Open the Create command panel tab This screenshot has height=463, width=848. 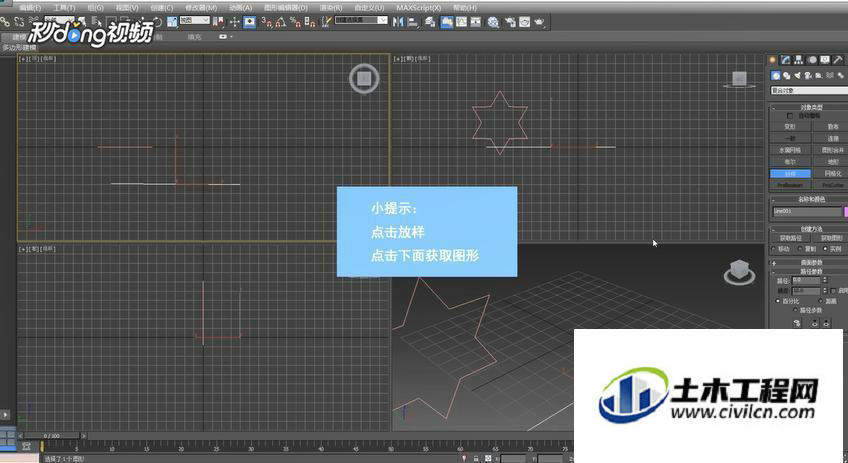tap(773, 59)
